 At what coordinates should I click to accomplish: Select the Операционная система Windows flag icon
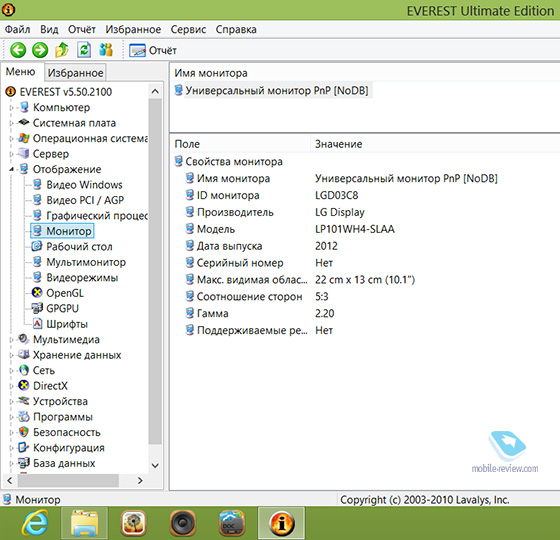(24, 138)
